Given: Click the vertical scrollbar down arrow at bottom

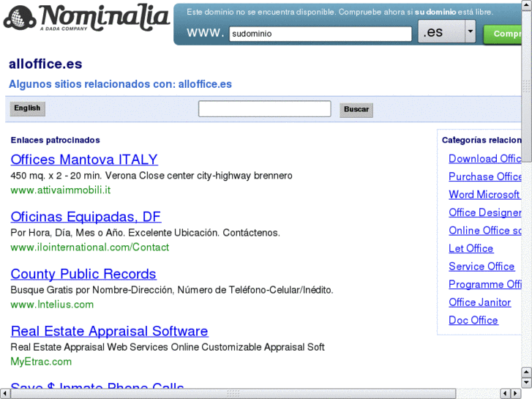Looking at the screenshot, I should (x=527, y=383).
